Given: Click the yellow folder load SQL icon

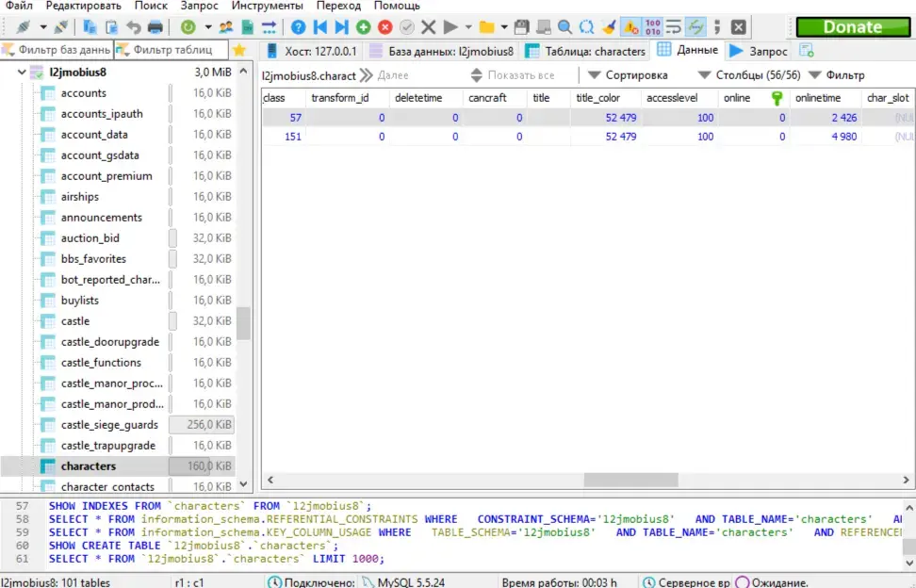Looking at the screenshot, I should point(486,27).
